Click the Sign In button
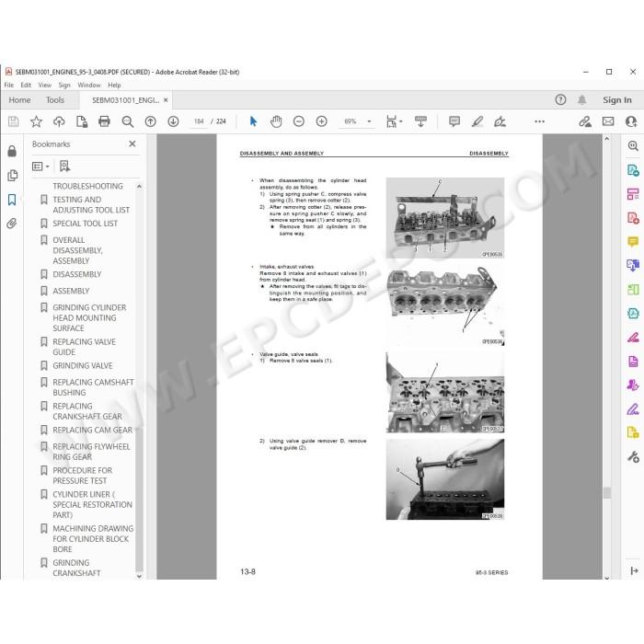 [x=617, y=99]
